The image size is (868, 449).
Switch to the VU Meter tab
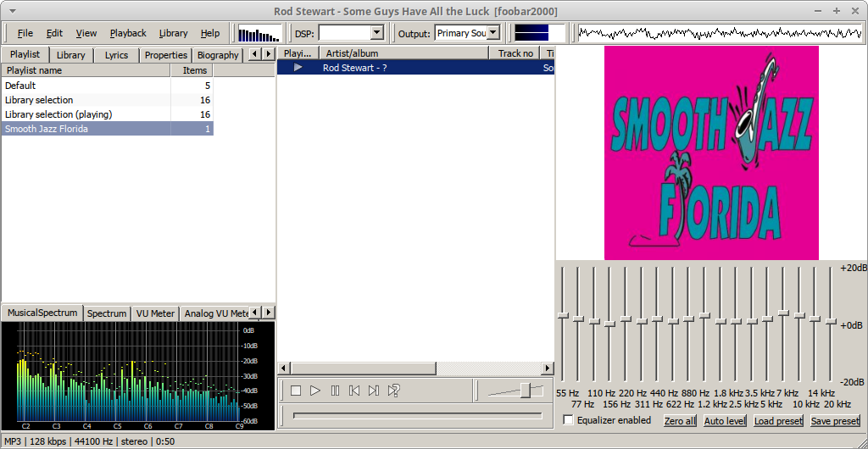155,313
